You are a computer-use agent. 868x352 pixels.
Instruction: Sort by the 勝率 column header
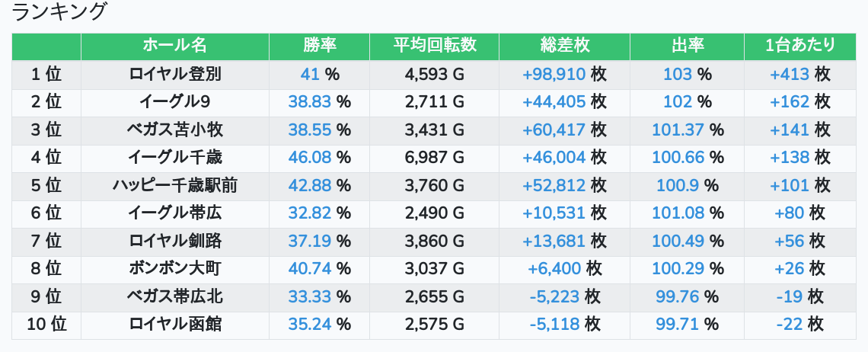click(319, 46)
